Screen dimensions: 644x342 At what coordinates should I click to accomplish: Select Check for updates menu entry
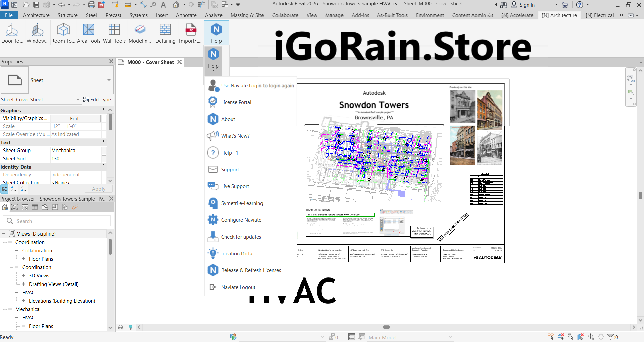(x=241, y=237)
